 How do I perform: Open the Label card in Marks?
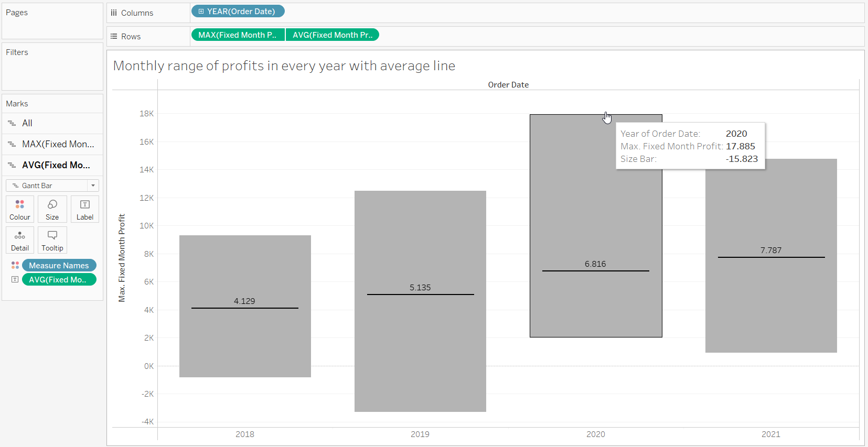pos(85,209)
